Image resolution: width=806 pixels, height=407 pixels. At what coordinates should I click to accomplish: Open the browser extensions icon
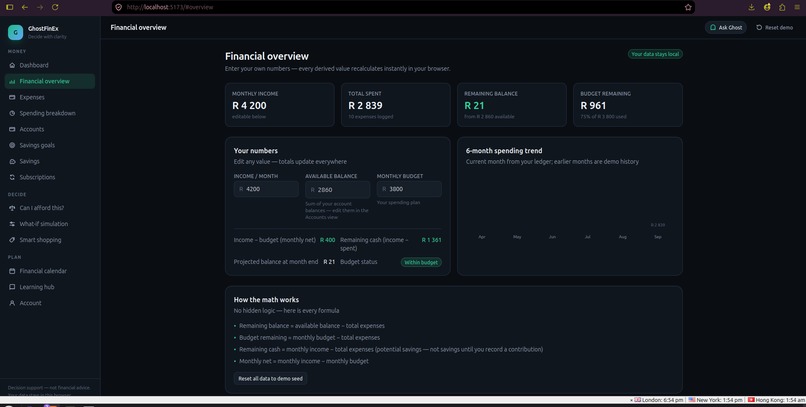coord(782,7)
